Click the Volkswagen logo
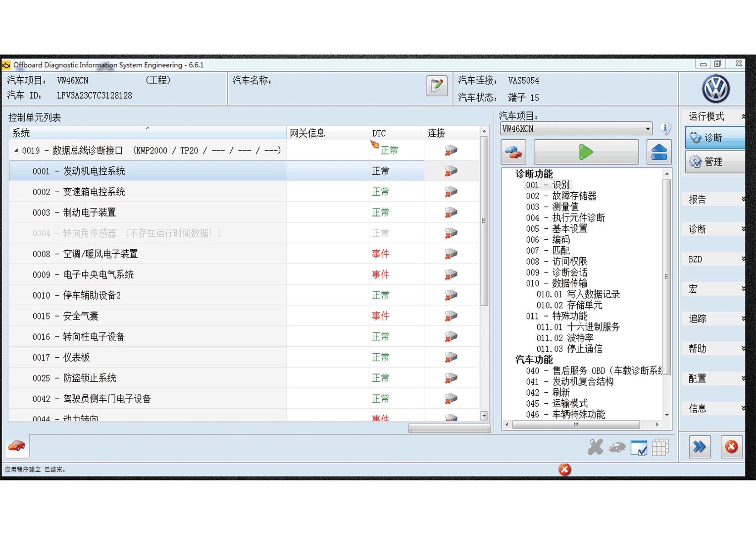 point(715,89)
